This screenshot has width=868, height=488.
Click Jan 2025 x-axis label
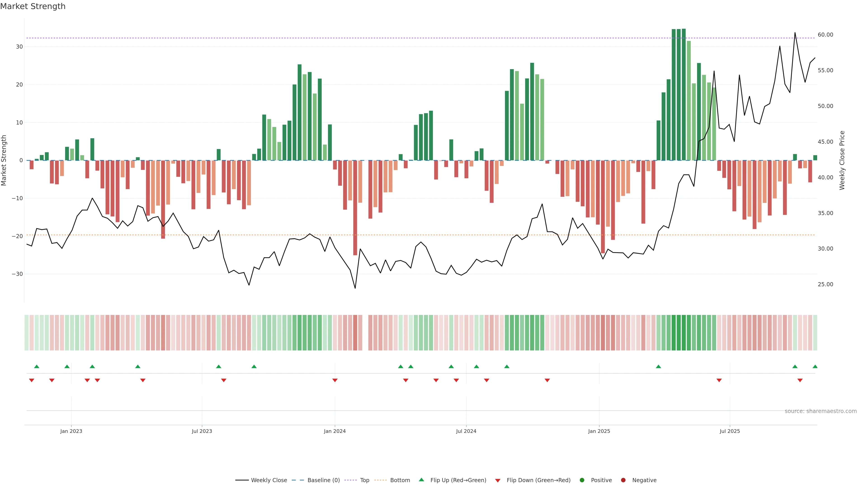(x=599, y=431)
